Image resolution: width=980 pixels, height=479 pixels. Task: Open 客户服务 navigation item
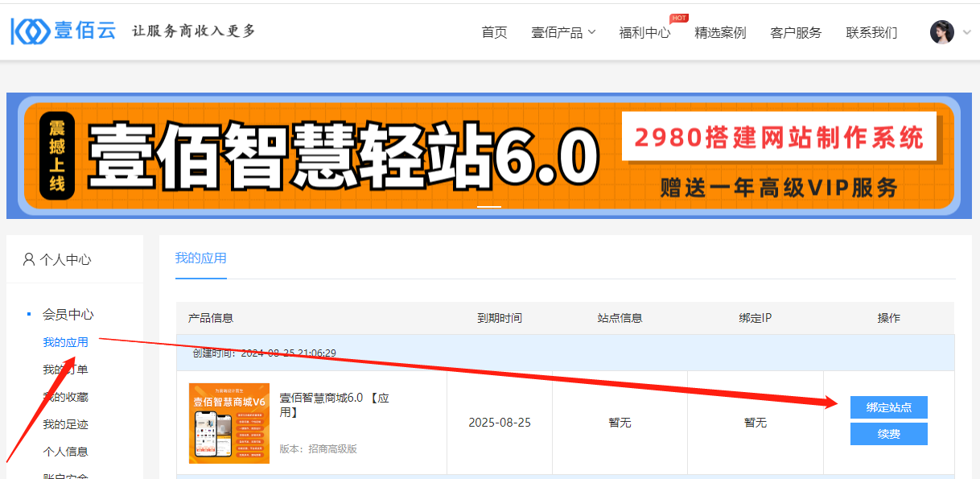(x=796, y=32)
